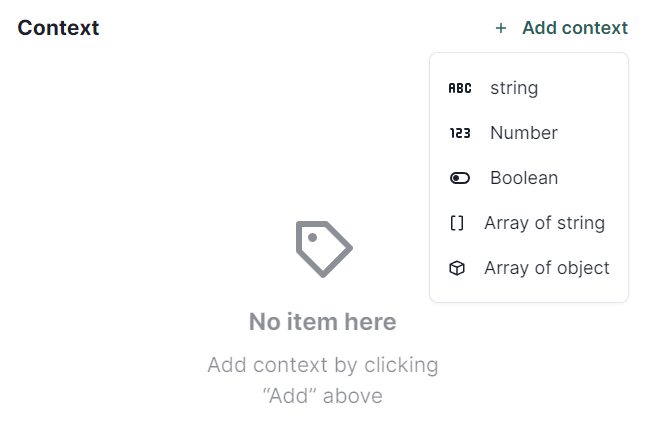The height and width of the screenshot is (424, 646).
Task: Open the Add context dropdown
Action: tap(562, 28)
